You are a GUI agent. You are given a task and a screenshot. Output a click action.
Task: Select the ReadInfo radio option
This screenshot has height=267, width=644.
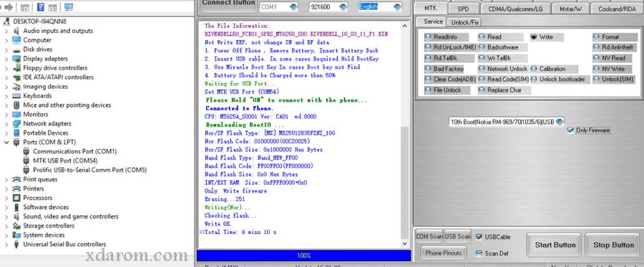click(x=428, y=37)
